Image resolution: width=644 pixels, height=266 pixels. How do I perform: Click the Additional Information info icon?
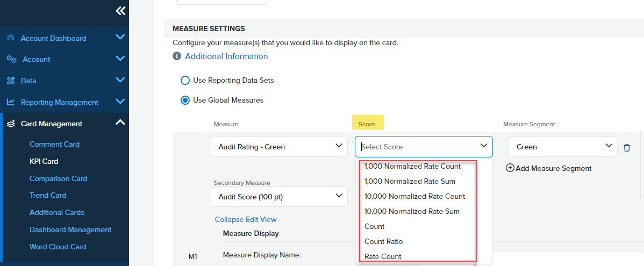pos(176,56)
